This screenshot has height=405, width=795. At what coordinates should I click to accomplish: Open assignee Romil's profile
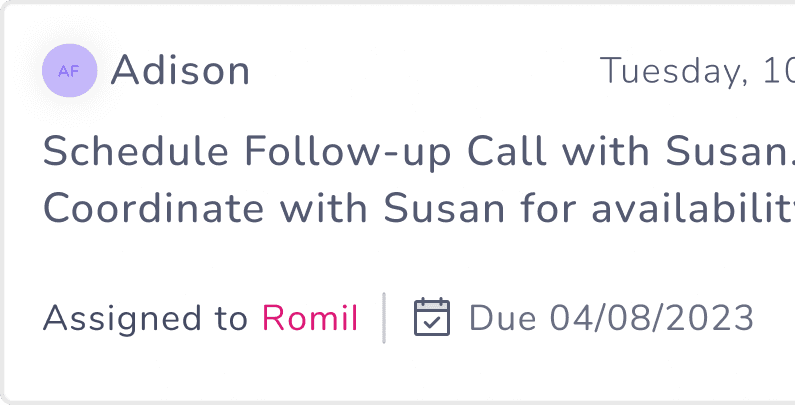click(x=310, y=318)
